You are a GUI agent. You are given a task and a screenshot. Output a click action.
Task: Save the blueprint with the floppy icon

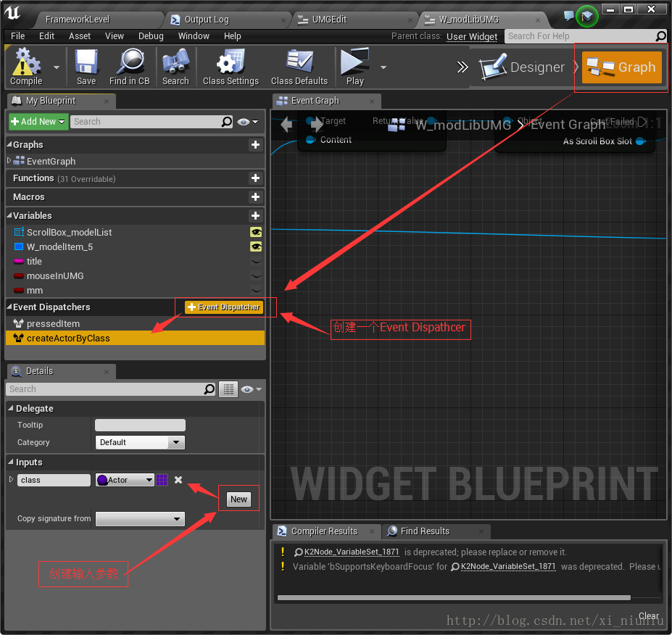tap(86, 67)
